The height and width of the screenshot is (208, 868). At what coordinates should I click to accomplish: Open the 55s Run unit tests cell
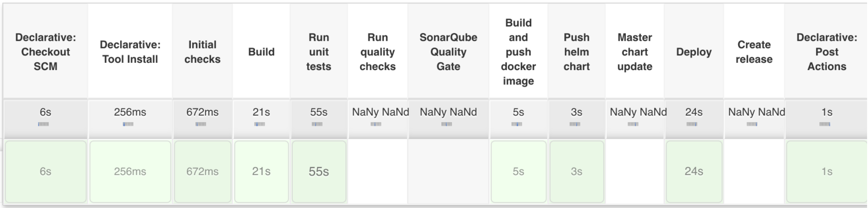[319, 171]
